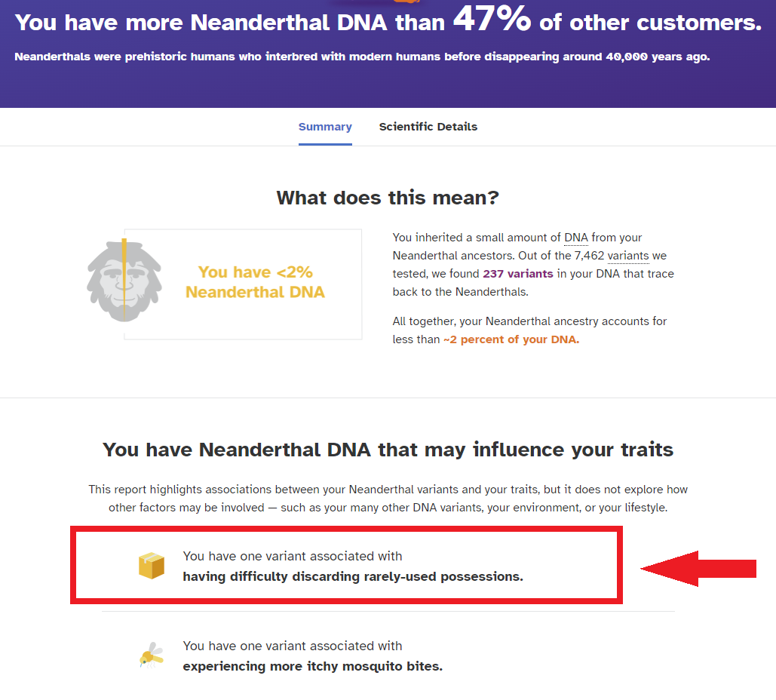Click the purple banner headline text

388,21
